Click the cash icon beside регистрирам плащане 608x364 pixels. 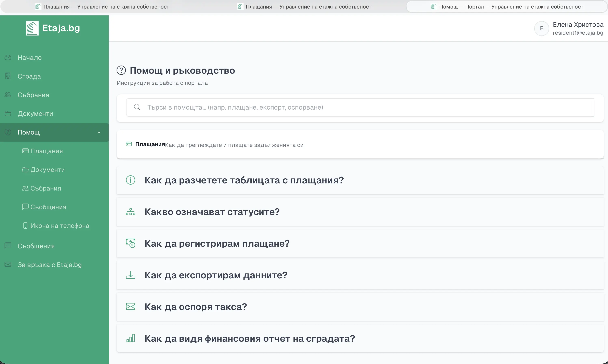(131, 243)
